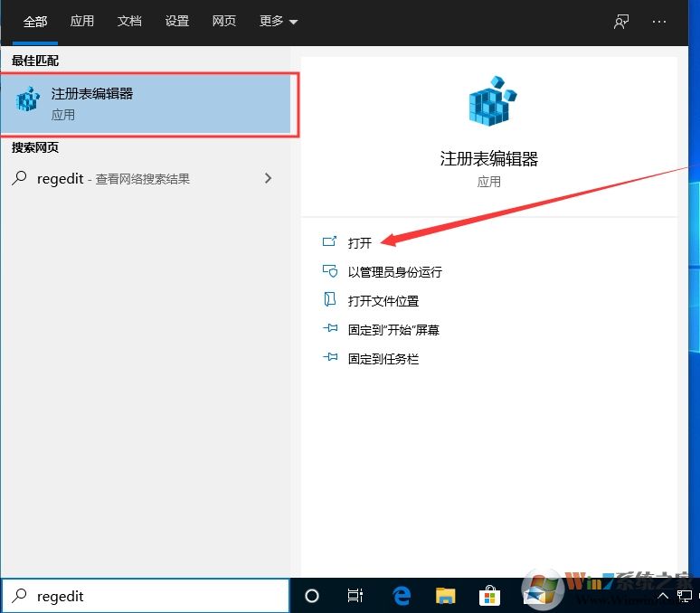The width and height of the screenshot is (700, 613).
Task: Click the open icon beside 打开
Action: pos(329,241)
